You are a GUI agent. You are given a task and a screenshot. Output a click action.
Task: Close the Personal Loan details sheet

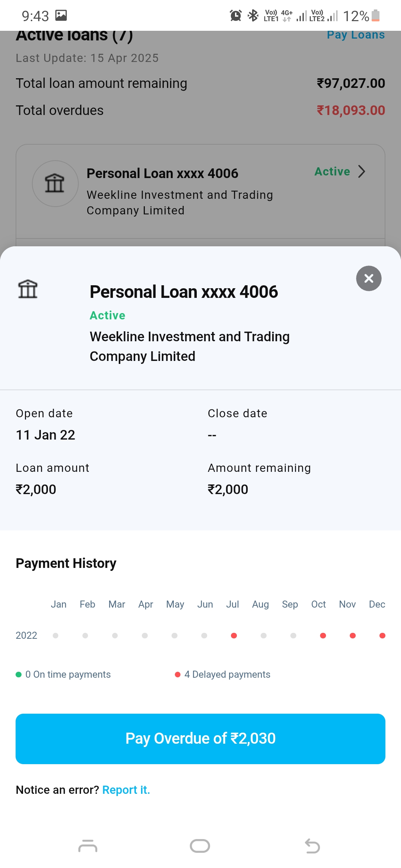click(x=369, y=278)
